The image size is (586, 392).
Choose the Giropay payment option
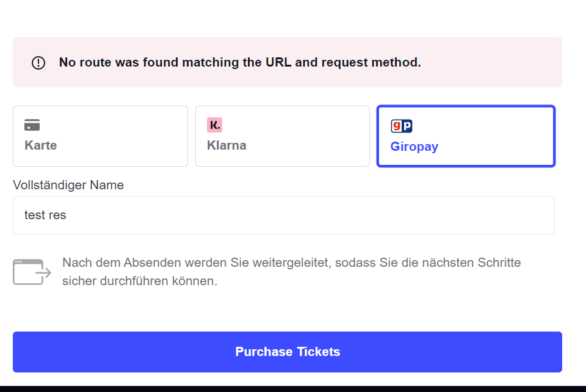(x=466, y=136)
